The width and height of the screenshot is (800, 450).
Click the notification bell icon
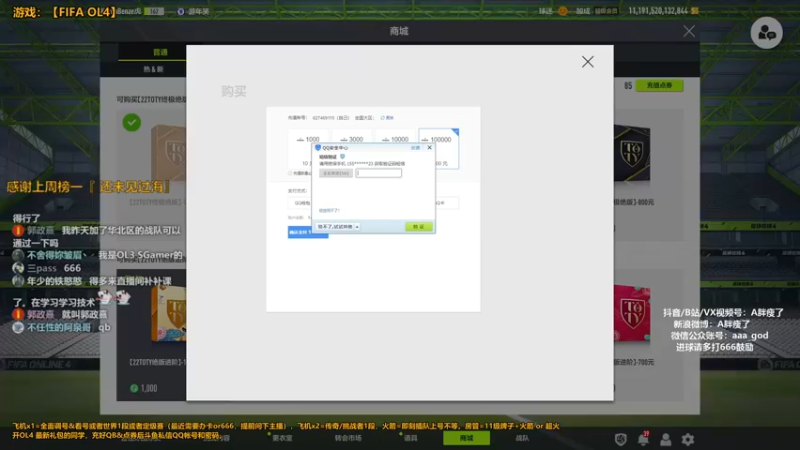pos(643,439)
